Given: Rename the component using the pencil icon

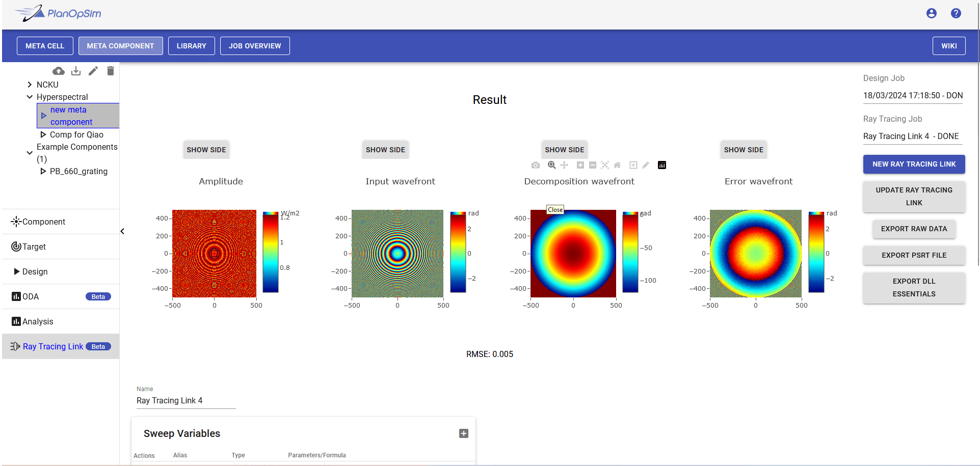Looking at the screenshot, I should 93,71.
